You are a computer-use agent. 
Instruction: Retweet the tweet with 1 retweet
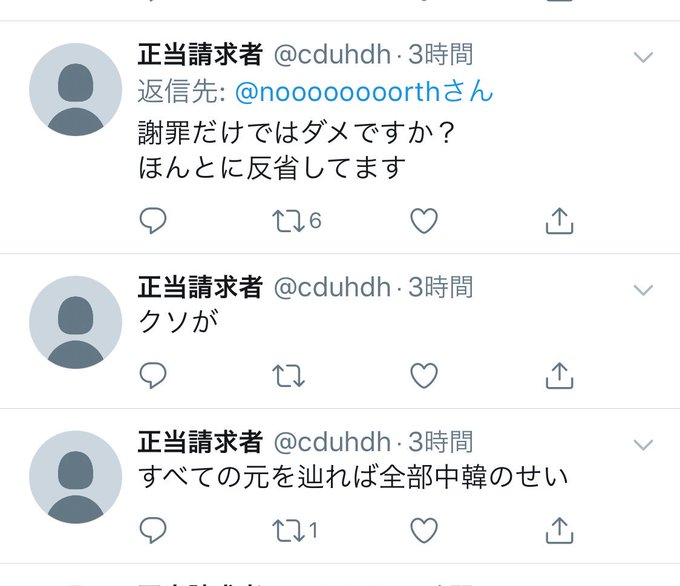(x=288, y=530)
